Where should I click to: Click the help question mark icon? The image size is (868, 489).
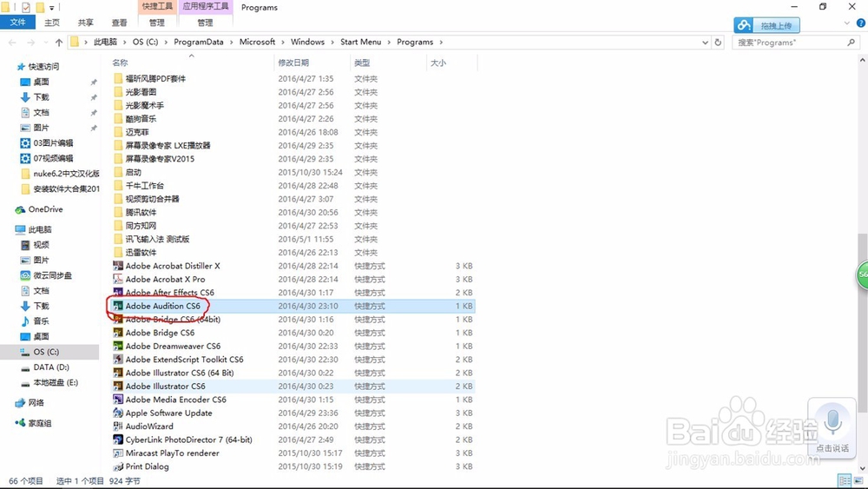tap(861, 23)
